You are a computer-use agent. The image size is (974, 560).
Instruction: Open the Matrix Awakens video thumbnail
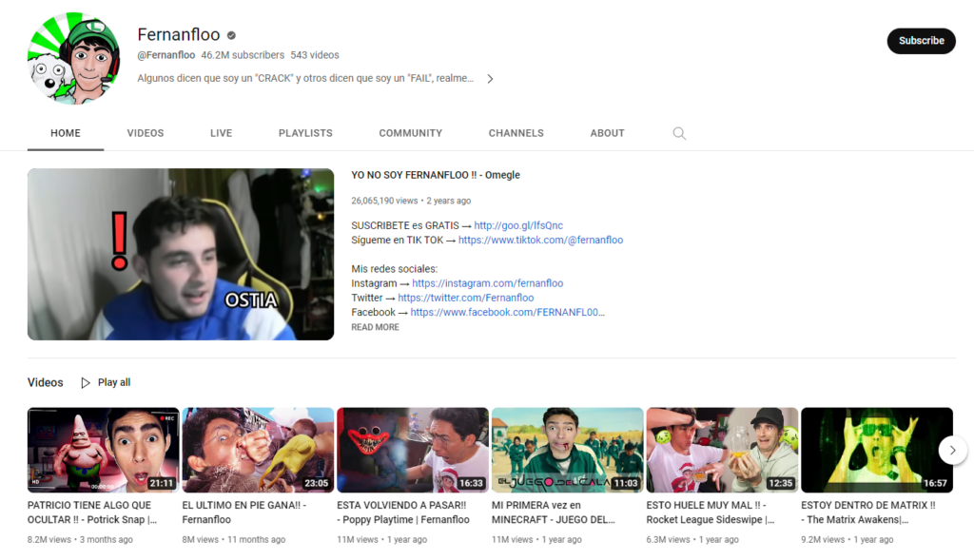[x=876, y=450]
